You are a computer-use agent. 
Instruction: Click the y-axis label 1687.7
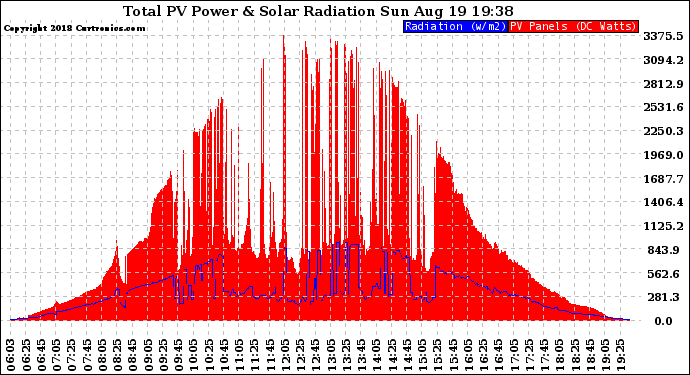(x=663, y=178)
